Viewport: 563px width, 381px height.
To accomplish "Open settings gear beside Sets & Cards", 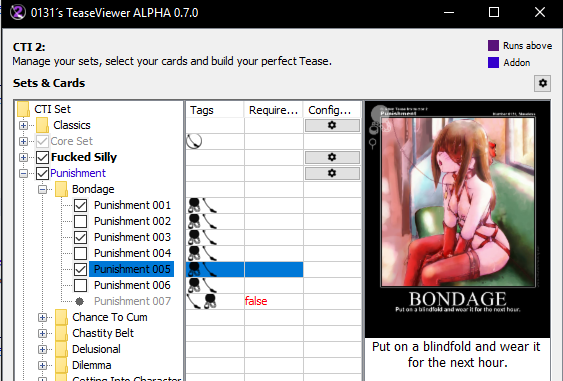I will coord(543,83).
